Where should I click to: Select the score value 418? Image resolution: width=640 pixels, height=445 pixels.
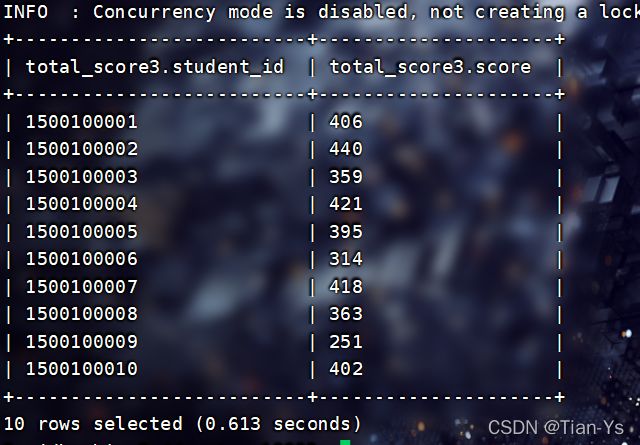coord(346,287)
